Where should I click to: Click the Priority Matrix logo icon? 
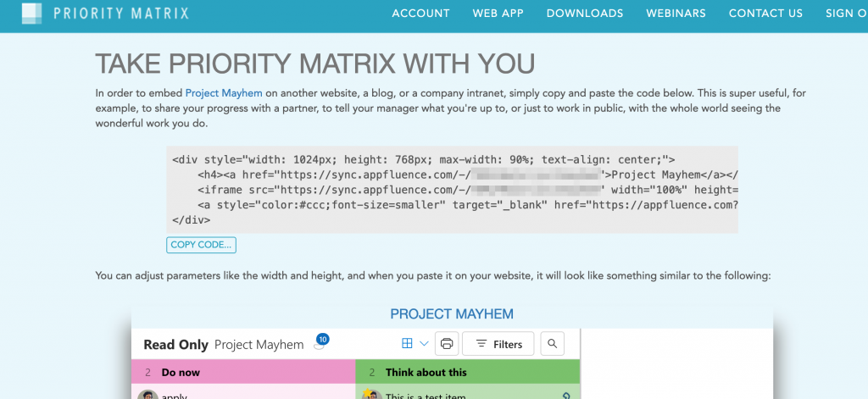(x=32, y=13)
